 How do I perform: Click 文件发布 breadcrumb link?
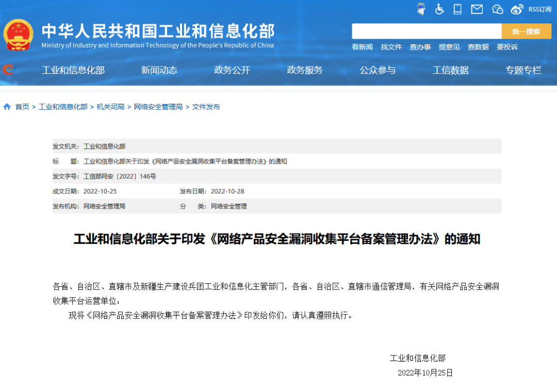click(206, 107)
